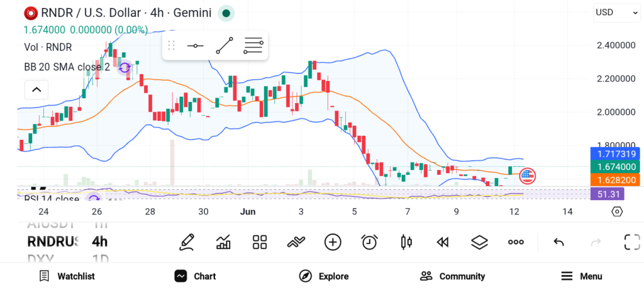This screenshot has height=290, width=644.
Task: Open the indicators chart icon
Action: coord(223,242)
